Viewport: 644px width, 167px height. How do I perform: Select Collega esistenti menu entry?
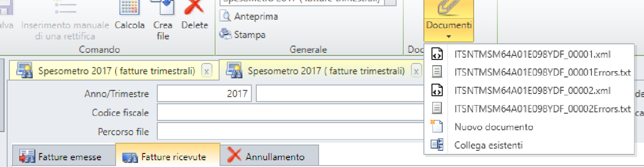[529, 145]
